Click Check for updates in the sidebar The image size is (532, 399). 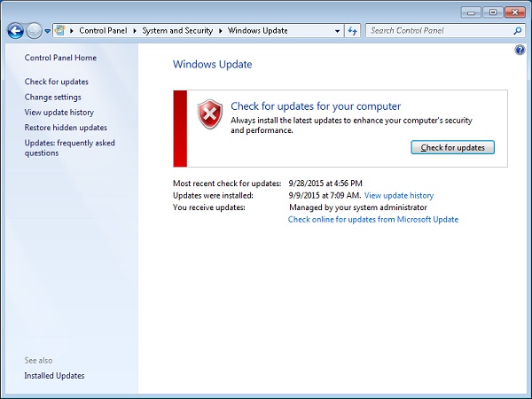coord(57,82)
